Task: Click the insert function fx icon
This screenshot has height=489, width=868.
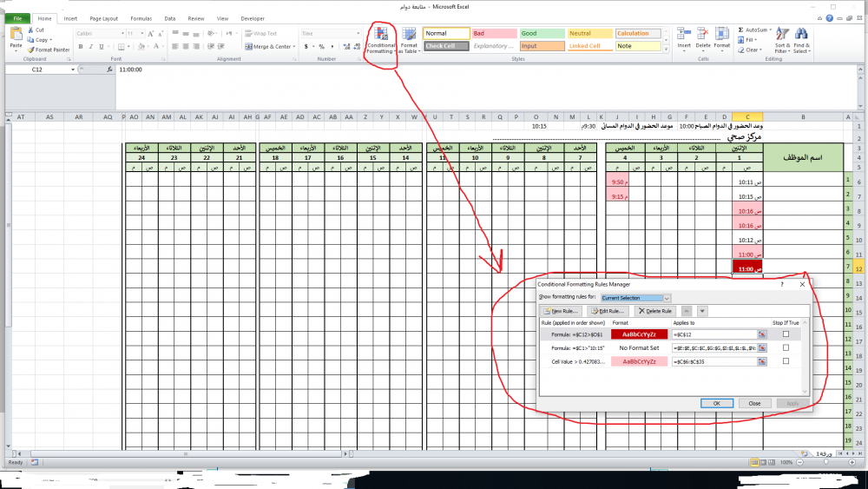Action: click(x=109, y=69)
